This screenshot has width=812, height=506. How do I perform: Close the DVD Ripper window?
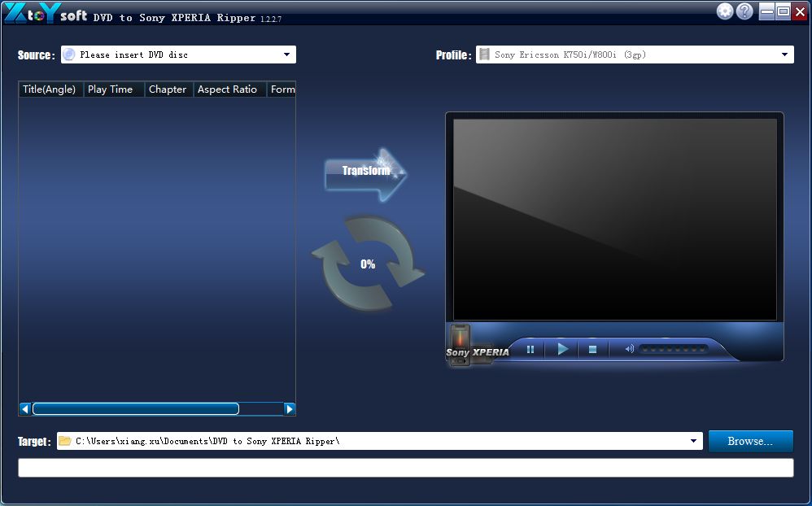coord(800,11)
